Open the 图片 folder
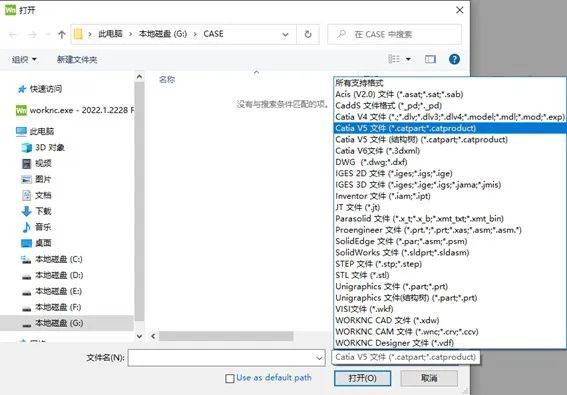The image size is (567, 395). (37, 179)
